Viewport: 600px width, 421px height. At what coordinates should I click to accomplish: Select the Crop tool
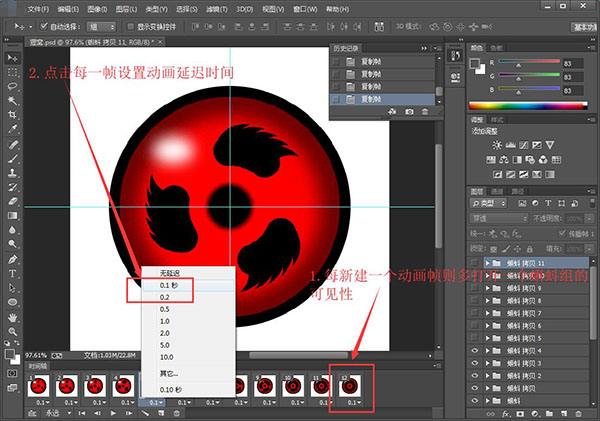click(12, 114)
